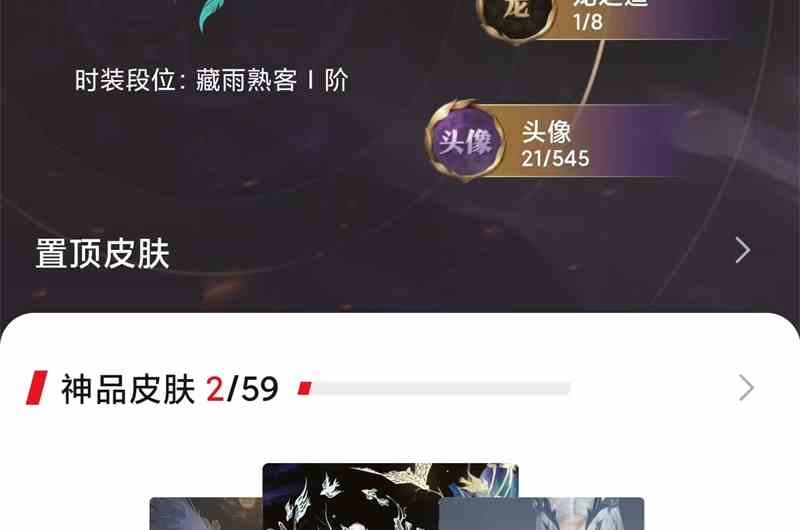Tap the 藏雨熟客 I 阶 rank text

click(272, 80)
